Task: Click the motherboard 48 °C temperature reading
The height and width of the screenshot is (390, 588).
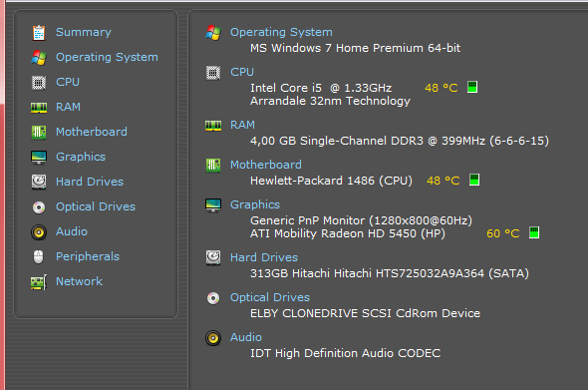Action: click(x=443, y=181)
